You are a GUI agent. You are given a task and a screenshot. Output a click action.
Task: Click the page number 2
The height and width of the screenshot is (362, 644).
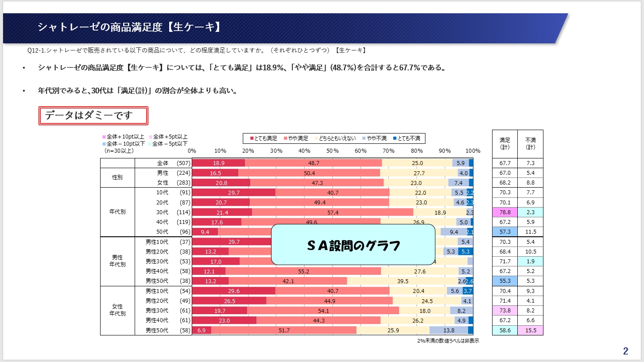pyautogui.click(x=625, y=351)
